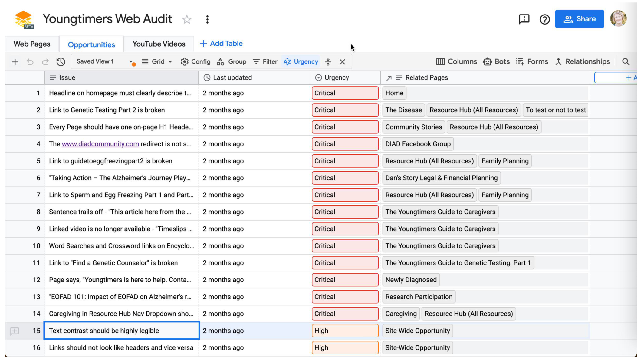Click the add column button
The image size is (644, 362).
pyautogui.click(x=616, y=78)
